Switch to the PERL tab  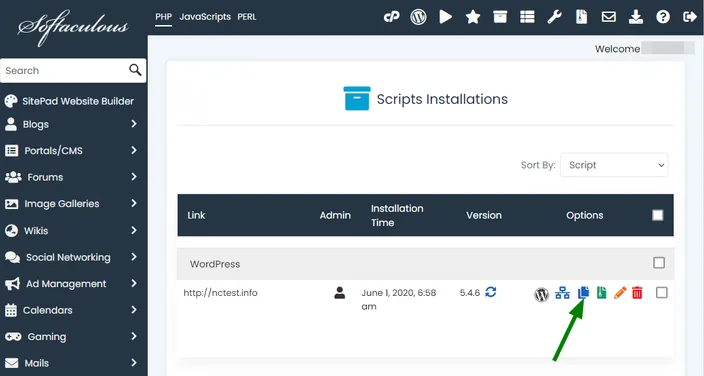tap(247, 17)
